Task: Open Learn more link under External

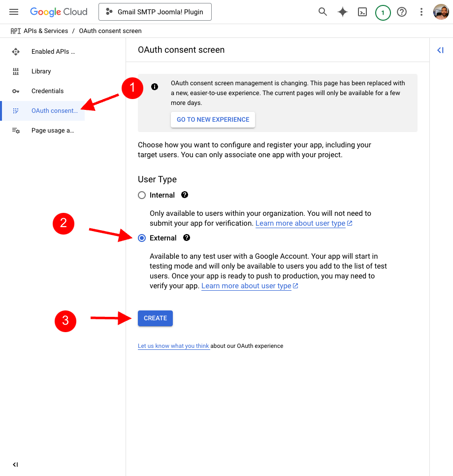Action: (x=246, y=286)
